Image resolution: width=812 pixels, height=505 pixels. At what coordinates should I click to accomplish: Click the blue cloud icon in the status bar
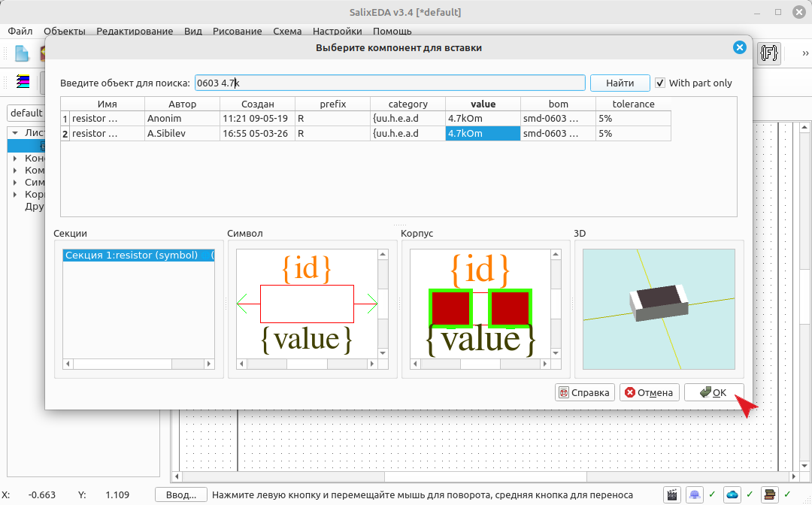point(732,494)
